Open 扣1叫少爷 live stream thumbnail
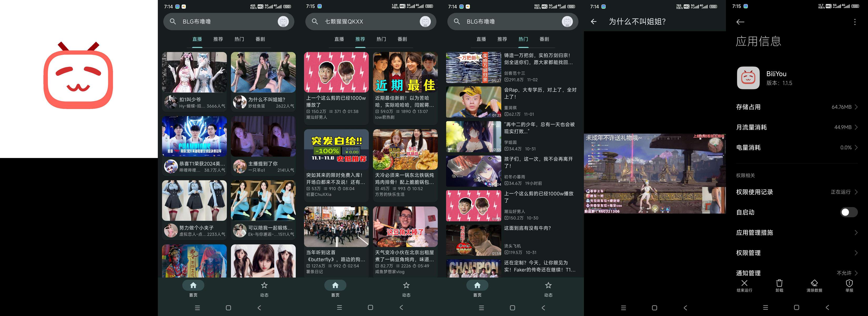This screenshot has width=868, height=316. click(194, 72)
